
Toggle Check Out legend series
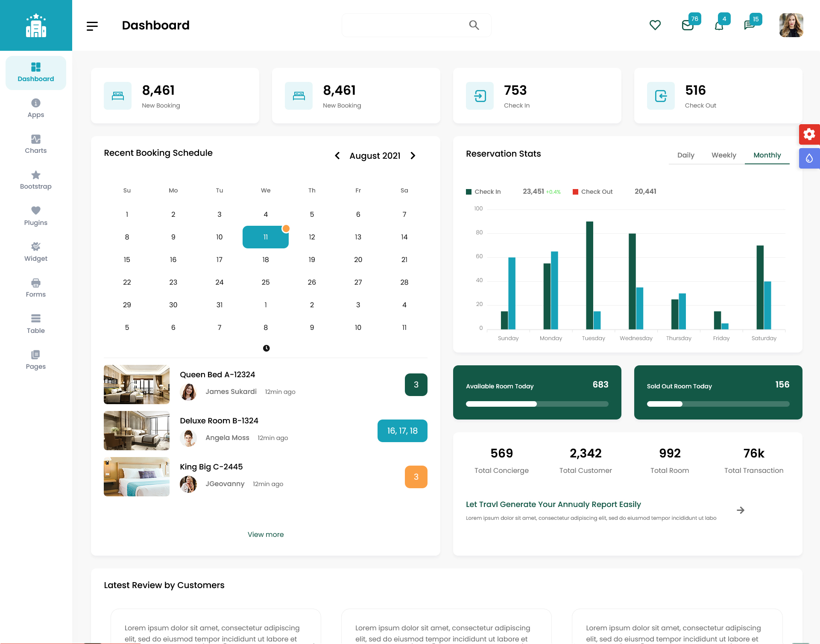592,192
